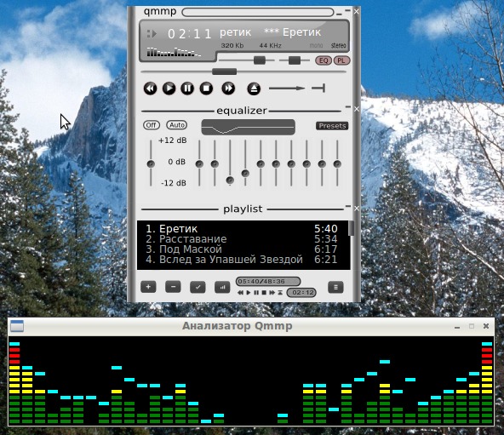Close the Анализатор Qmmp window
Screen dimensions: 504x435
(486, 326)
